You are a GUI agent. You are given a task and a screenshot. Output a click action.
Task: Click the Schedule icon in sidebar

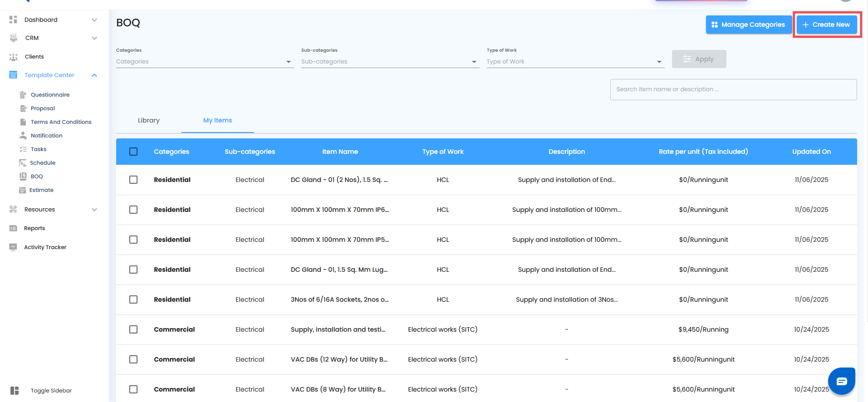click(23, 163)
